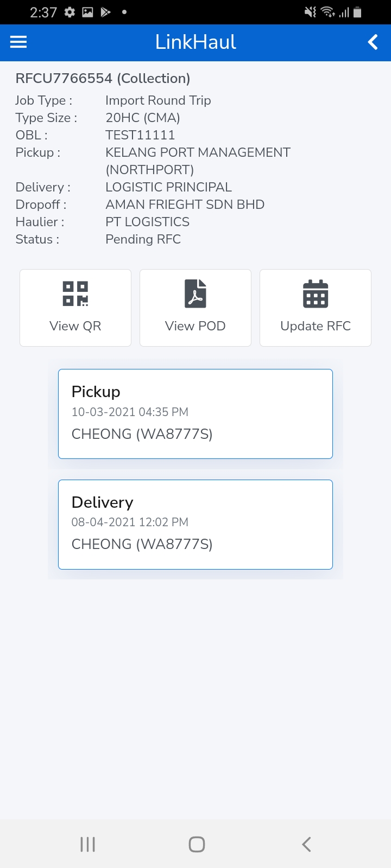Image resolution: width=391 pixels, height=868 pixels.
Task: Tap the QR code icon
Action: 75,294
